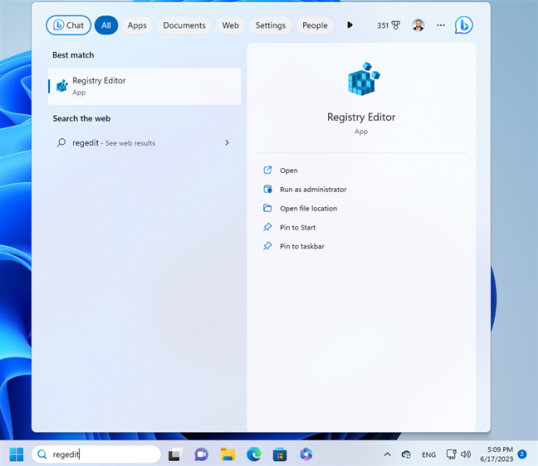
Task: Click the Open action's arrow icon
Action: point(267,170)
